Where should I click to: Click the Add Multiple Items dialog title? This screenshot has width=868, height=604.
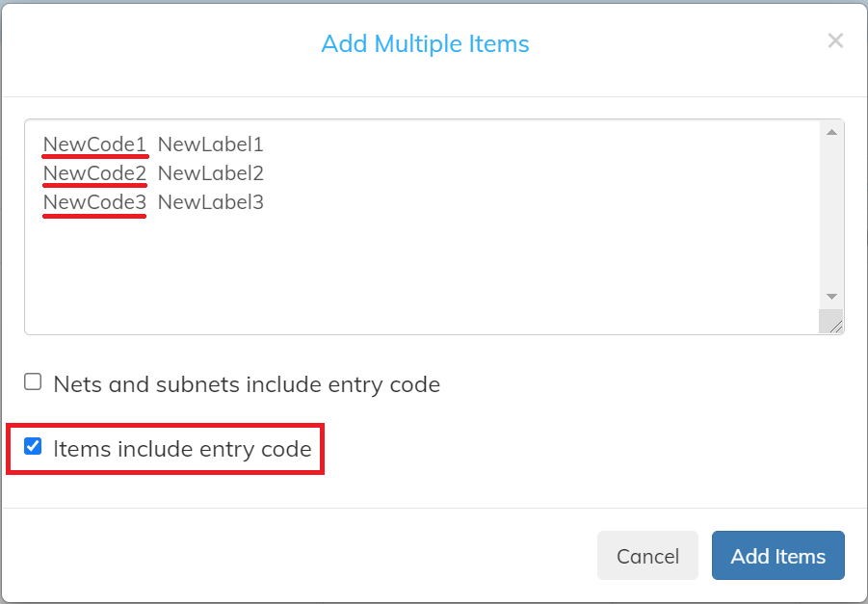[x=425, y=43]
